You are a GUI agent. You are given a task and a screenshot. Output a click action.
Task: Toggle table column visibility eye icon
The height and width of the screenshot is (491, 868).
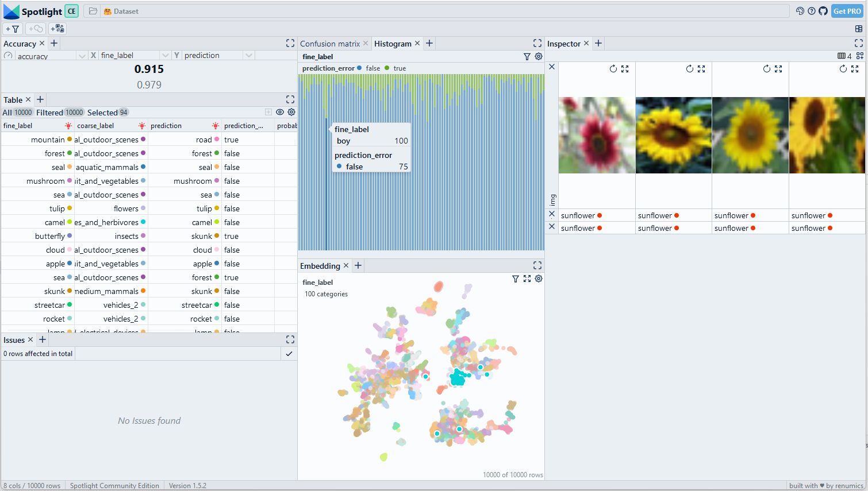pos(280,113)
